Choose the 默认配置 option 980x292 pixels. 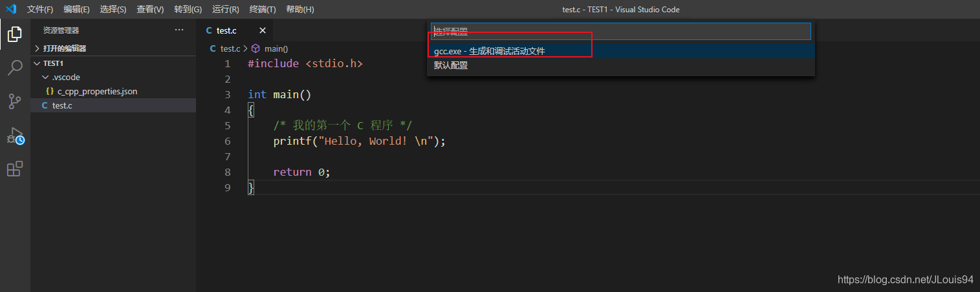coord(621,65)
